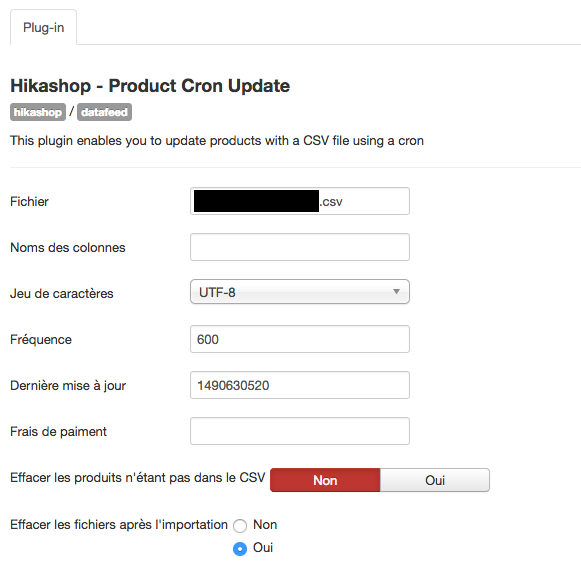Click the Fréquence label text

coord(41,340)
